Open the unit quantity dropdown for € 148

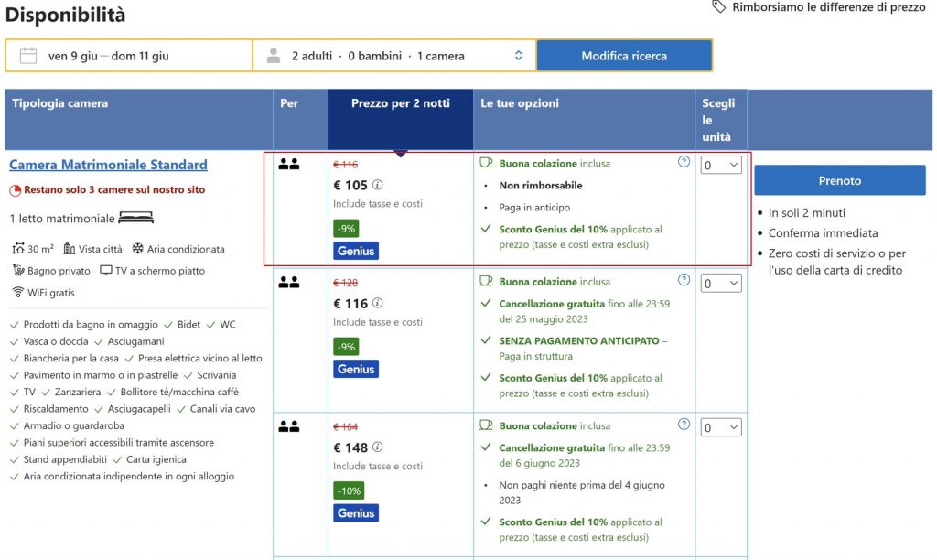[720, 427]
